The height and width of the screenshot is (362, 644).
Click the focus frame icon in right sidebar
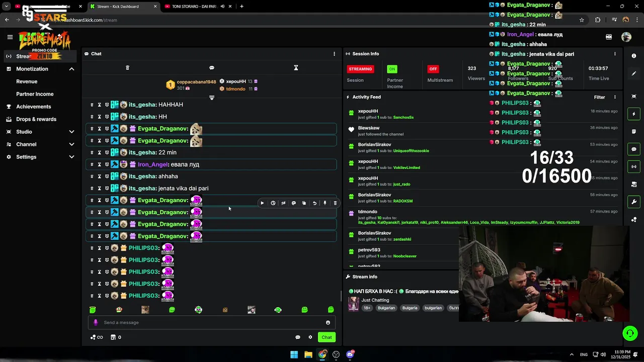(634, 96)
